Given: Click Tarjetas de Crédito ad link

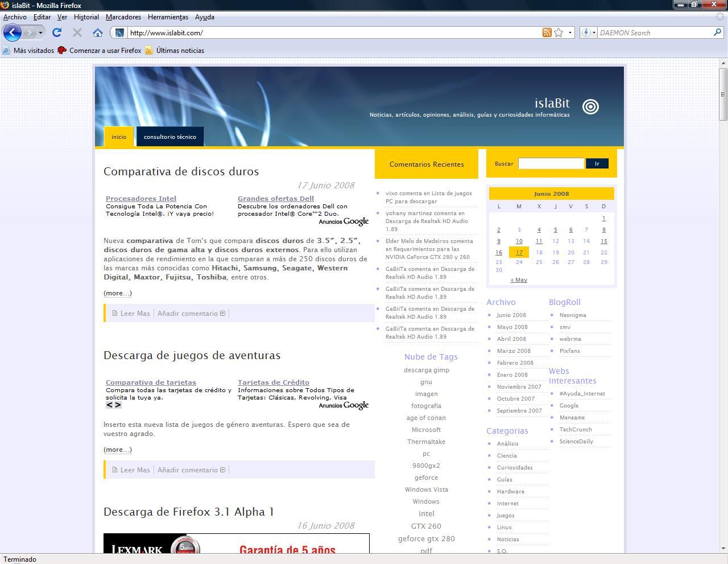Looking at the screenshot, I should 274,382.
